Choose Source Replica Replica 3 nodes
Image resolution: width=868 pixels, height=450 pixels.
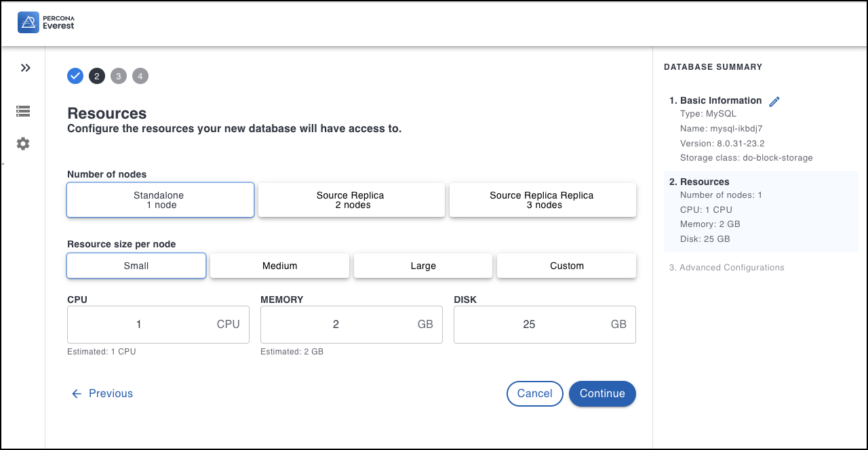tap(542, 200)
